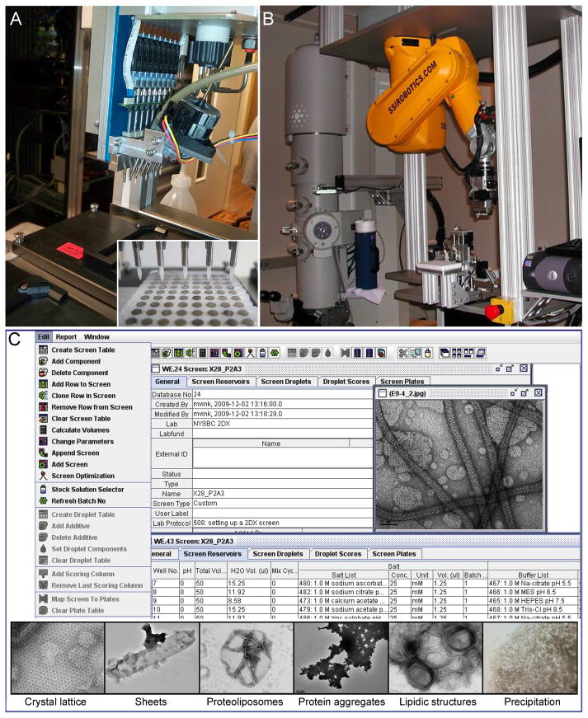Select Add Component from Edit menu
This screenshot has height=718, width=588.
coord(80,361)
